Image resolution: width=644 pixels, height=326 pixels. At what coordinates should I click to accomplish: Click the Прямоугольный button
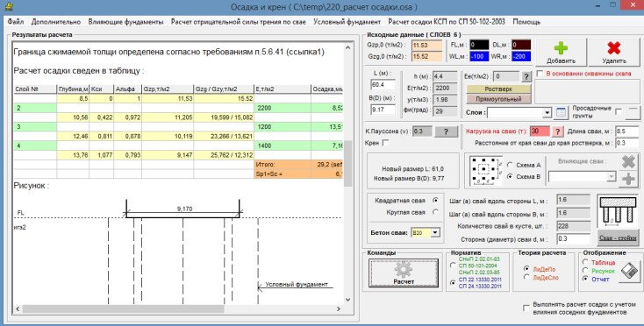click(x=498, y=99)
